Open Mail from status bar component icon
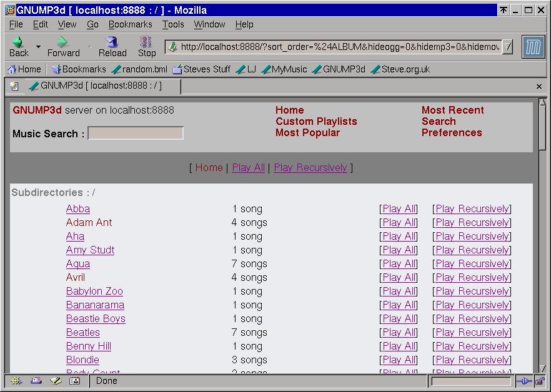Screen dimensions: 551x392 pyautogui.click(x=36, y=381)
